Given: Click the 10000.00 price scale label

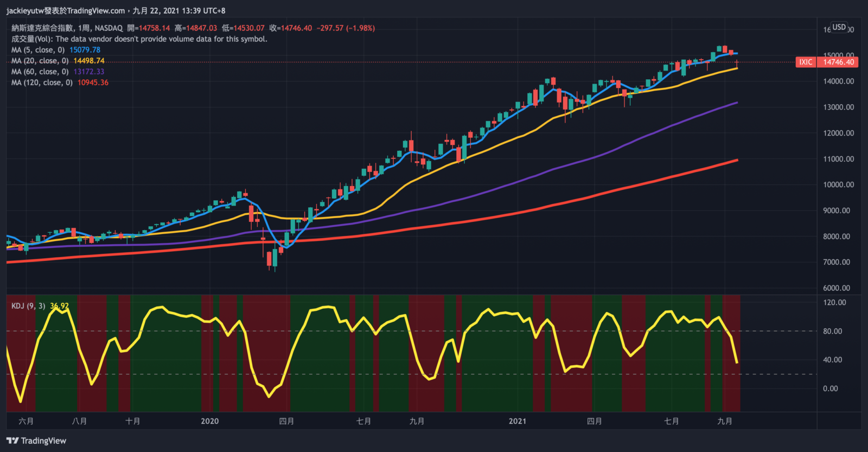Looking at the screenshot, I should [x=838, y=184].
